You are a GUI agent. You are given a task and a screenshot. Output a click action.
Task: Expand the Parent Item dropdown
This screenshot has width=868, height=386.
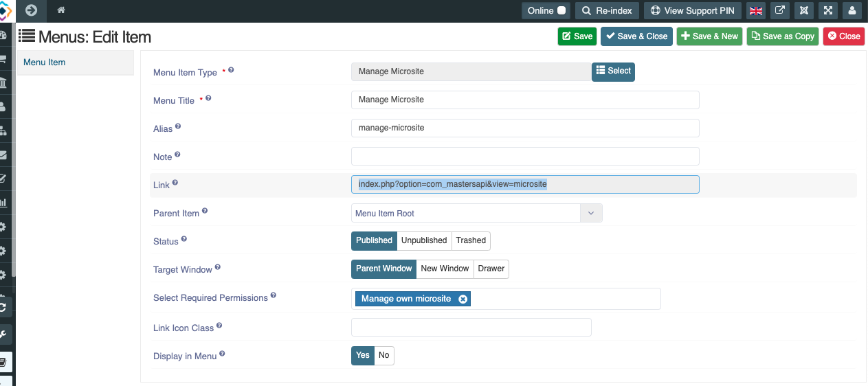click(x=476, y=213)
